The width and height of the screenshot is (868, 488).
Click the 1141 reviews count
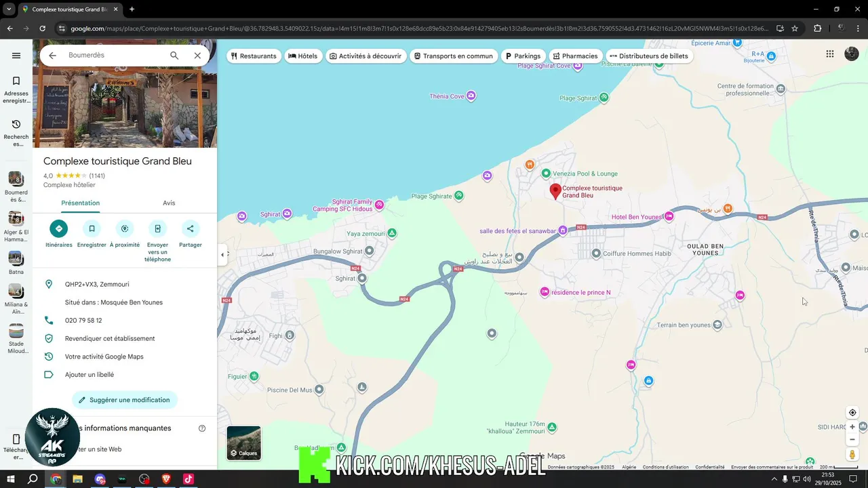point(97,176)
